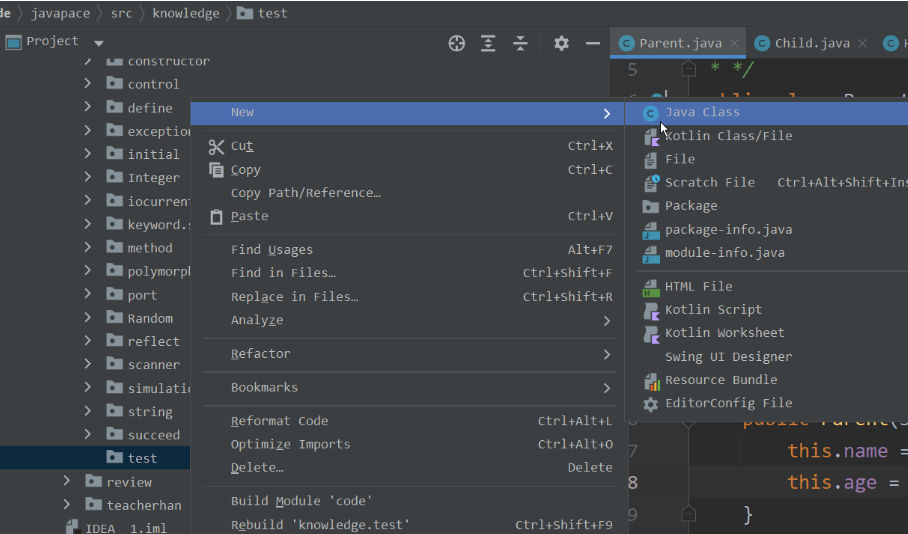The height and width of the screenshot is (534, 908).
Task: Choose Reformat Code menu entry
Action: coord(279,421)
